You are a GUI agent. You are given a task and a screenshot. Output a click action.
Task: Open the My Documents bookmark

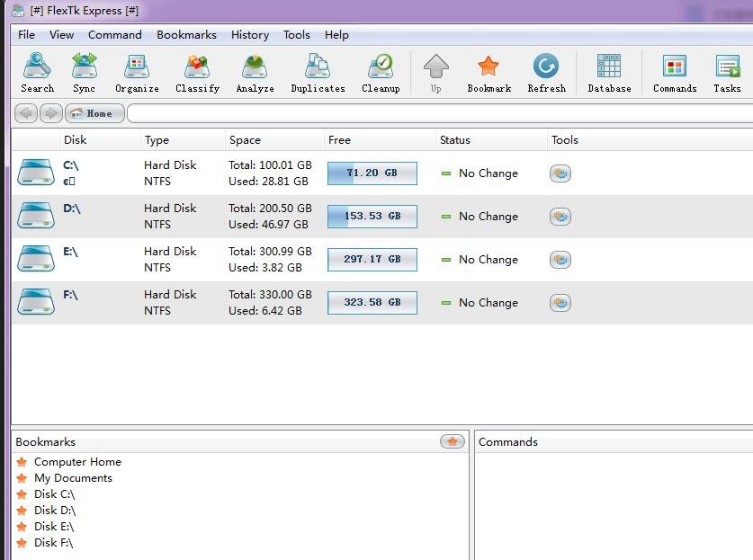point(73,478)
